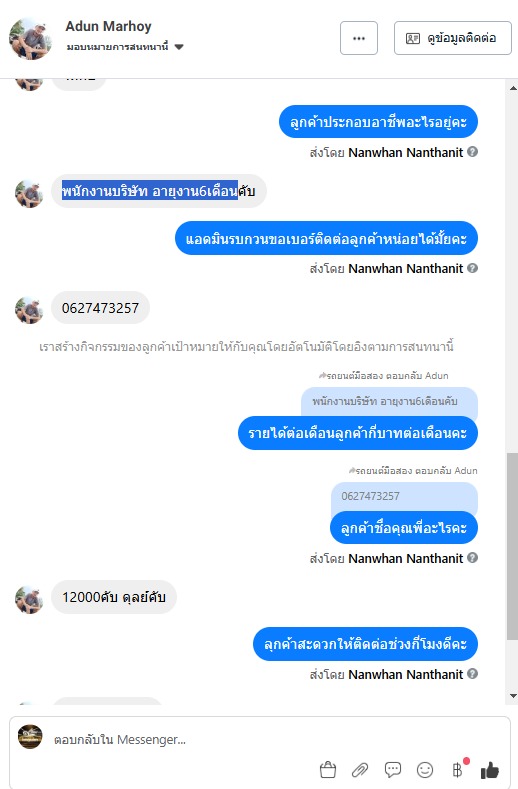Click the scrollbar down arrow
Screen dimensions: 518x789
(513, 696)
